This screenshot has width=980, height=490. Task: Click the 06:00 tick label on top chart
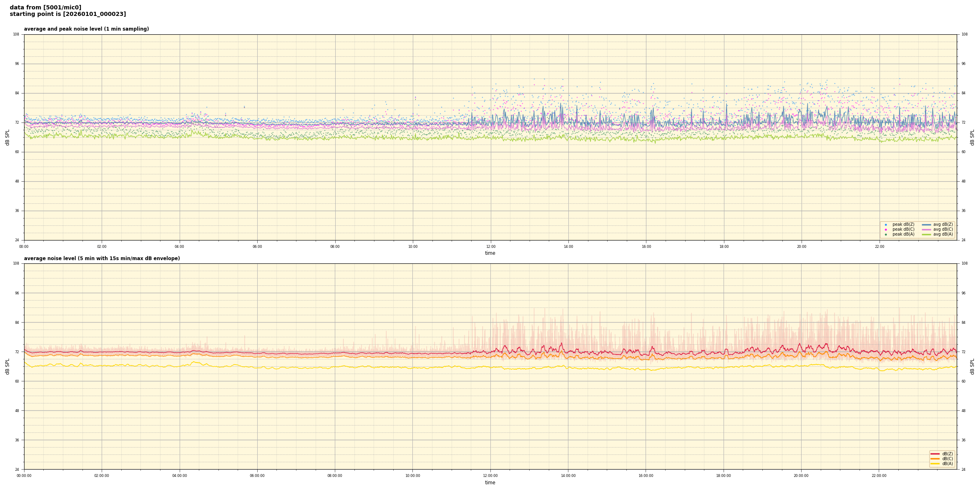point(257,247)
